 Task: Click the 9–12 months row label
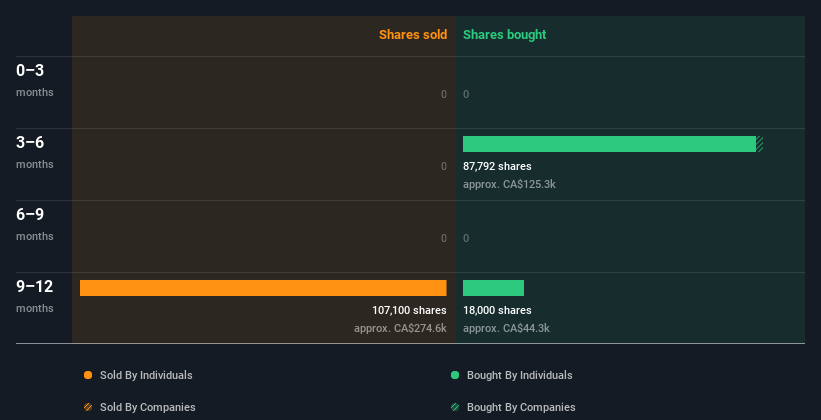(x=35, y=296)
